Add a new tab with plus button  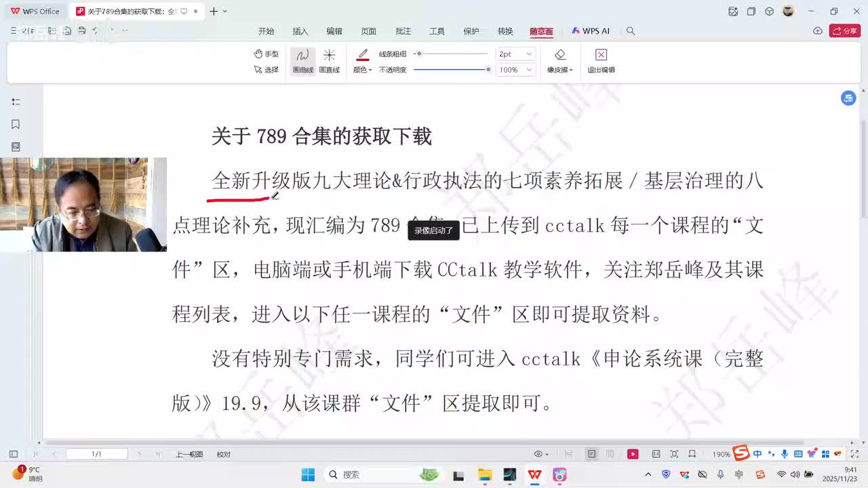click(x=213, y=12)
